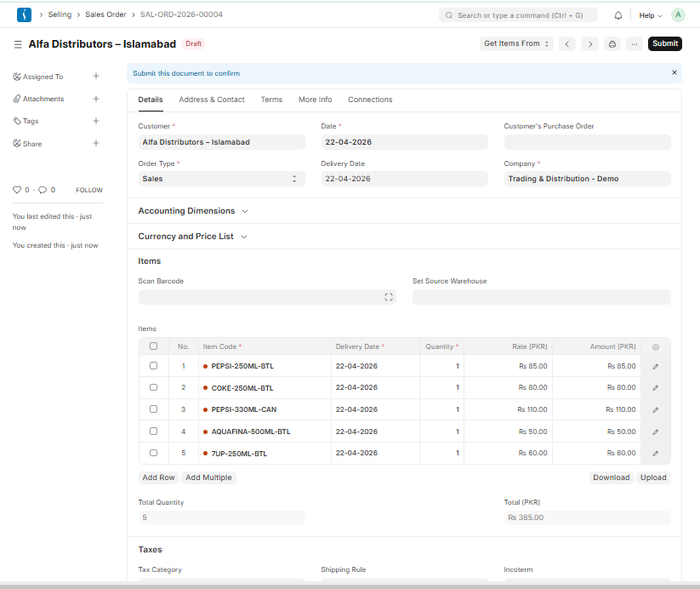Switch to the Connections tab
Viewport: 700px width, 589px height.
coord(370,100)
